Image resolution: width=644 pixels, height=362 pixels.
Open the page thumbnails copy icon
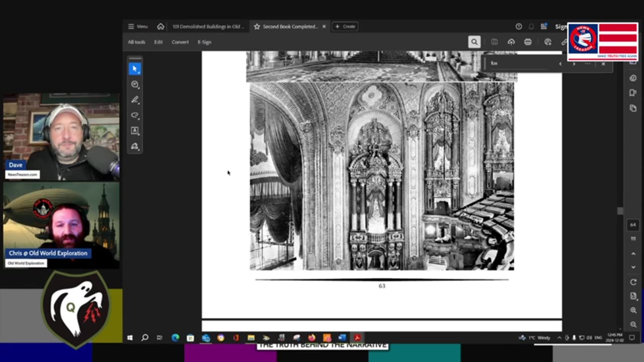click(x=633, y=108)
